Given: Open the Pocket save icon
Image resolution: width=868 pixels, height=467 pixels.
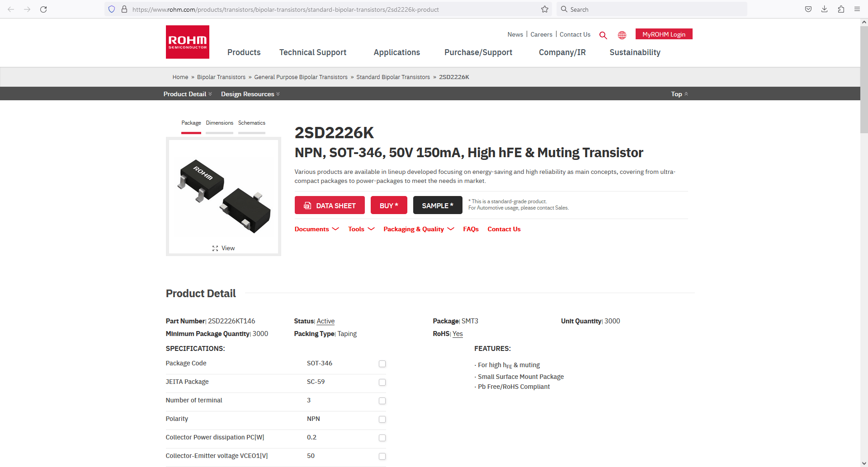Looking at the screenshot, I should point(808,9).
